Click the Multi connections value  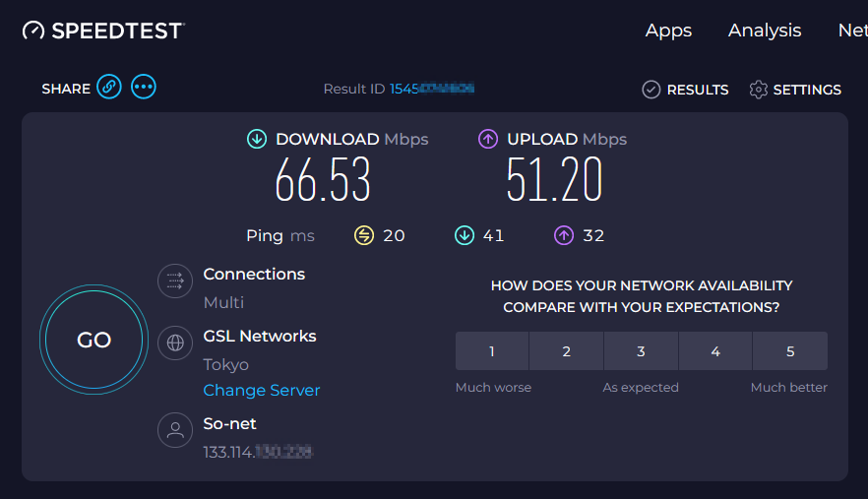(223, 302)
